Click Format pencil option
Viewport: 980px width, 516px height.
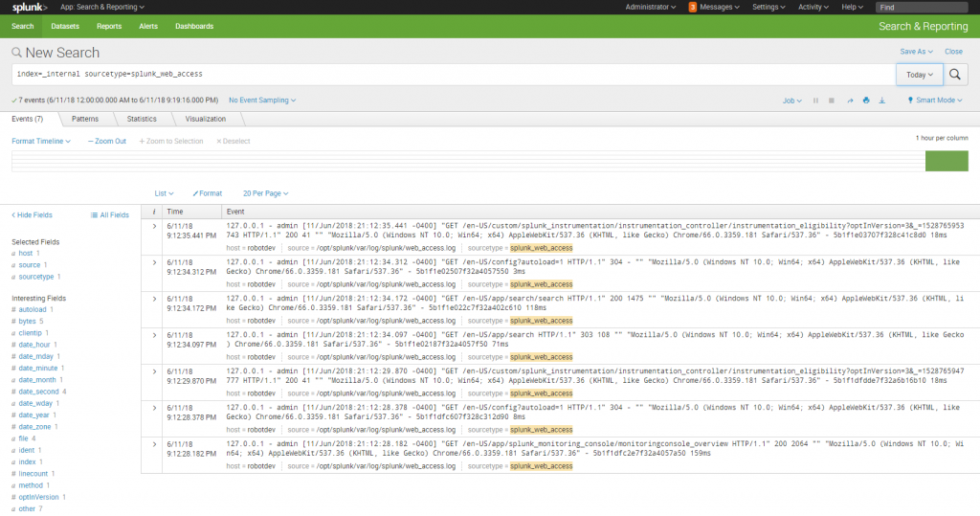tap(208, 194)
